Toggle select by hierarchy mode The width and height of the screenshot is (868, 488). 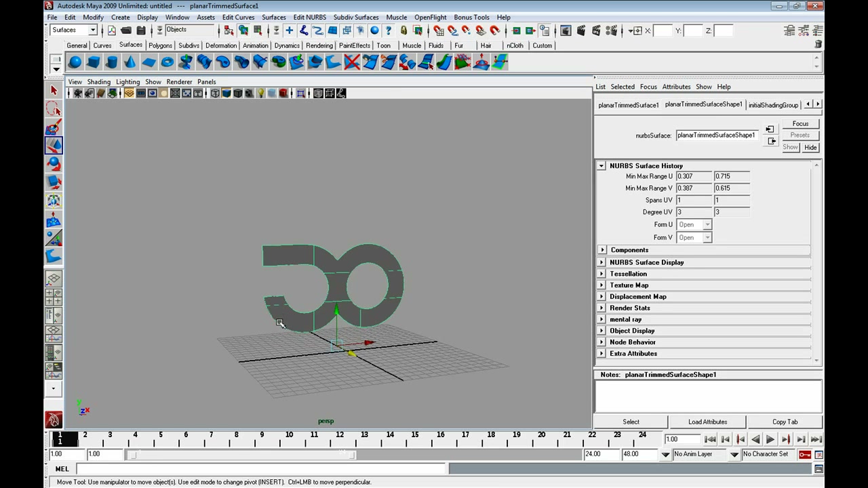pos(229,30)
